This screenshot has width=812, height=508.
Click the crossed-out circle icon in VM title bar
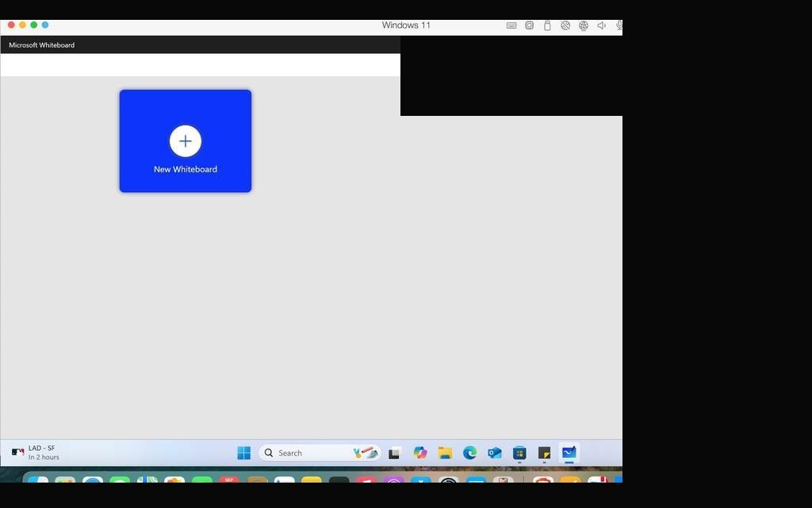click(565, 25)
